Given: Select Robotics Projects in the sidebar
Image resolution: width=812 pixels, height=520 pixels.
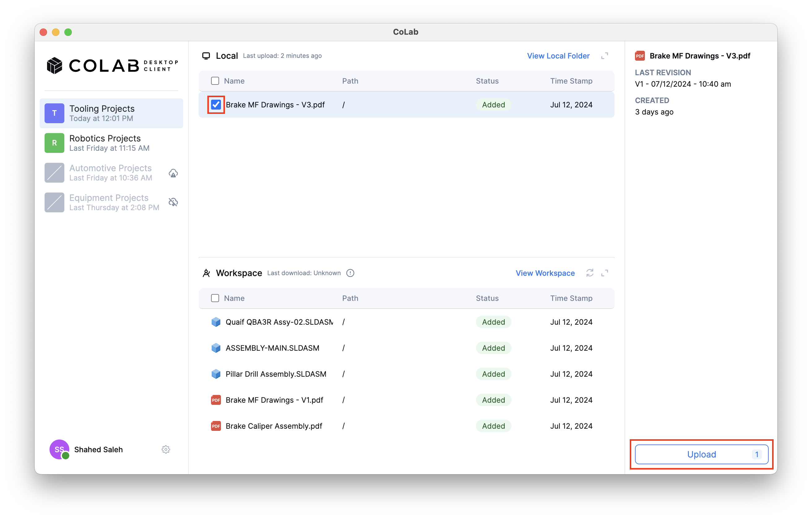Looking at the screenshot, I should (111, 143).
